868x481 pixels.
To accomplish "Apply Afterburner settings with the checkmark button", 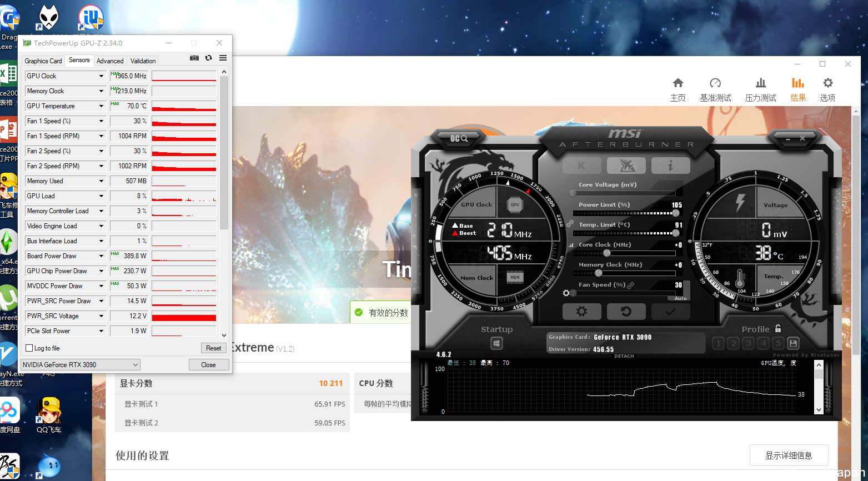I will pos(670,312).
